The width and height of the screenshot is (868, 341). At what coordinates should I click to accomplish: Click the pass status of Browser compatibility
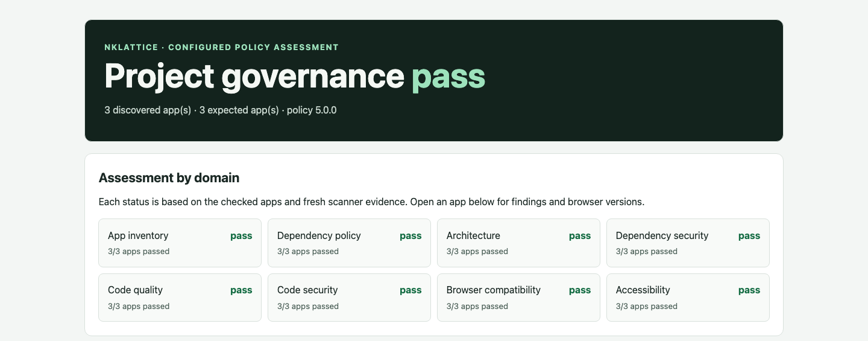tap(580, 290)
